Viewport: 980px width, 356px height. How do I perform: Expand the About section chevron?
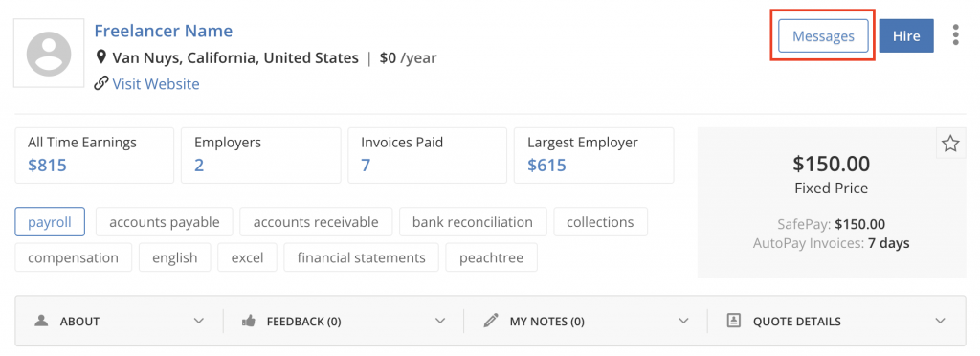click(199, 321)
